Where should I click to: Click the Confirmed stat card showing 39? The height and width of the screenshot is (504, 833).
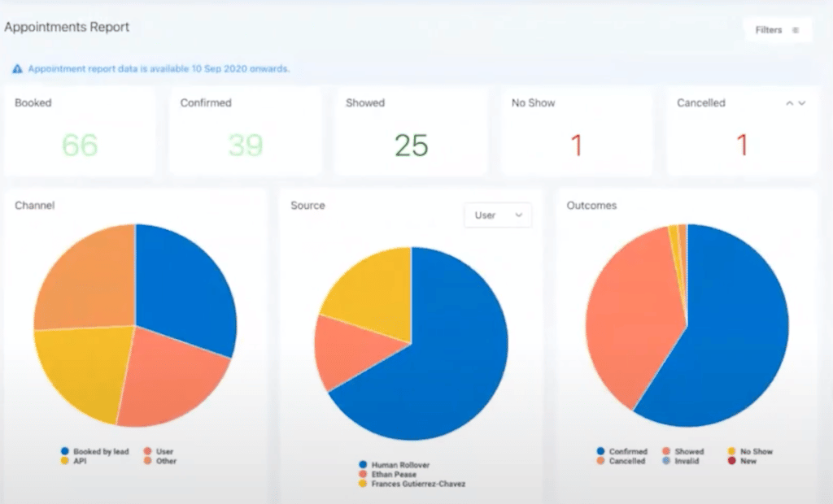[x=245, y=132]
